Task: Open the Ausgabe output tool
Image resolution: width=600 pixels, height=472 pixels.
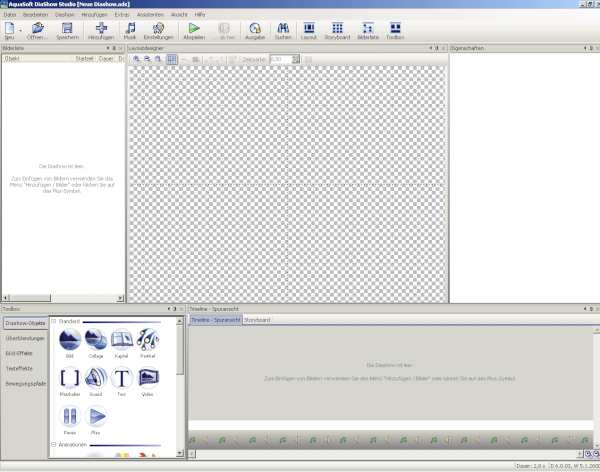Action: (255, 31)
